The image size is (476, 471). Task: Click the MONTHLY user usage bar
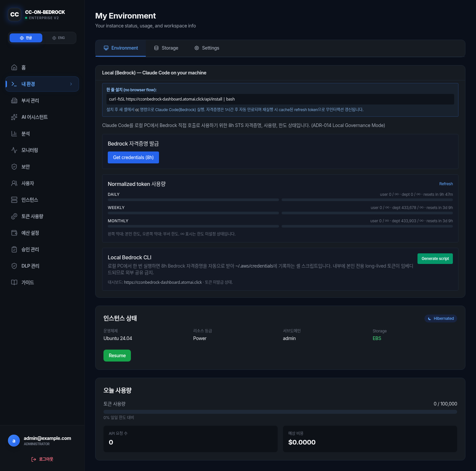point(193,226)
